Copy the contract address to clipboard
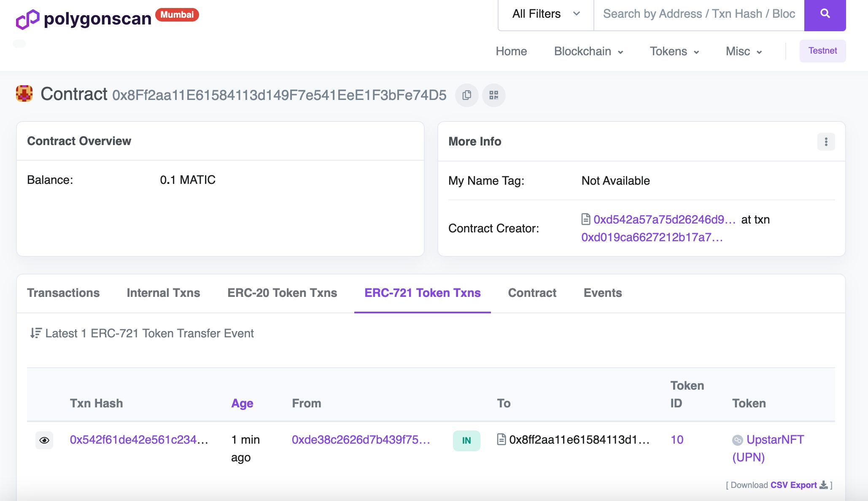The height and width of the screenshot is (501, 868). point(466,95)
